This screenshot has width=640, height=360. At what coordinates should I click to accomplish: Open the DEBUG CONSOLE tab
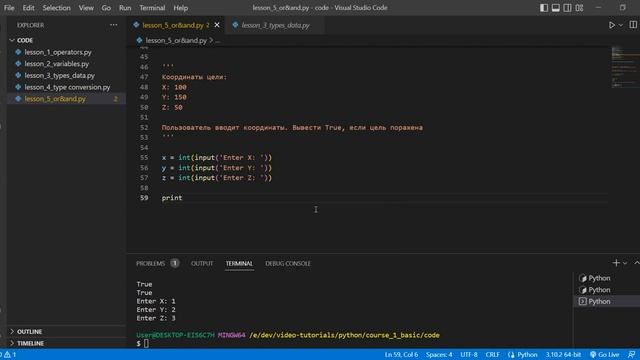click(288, 264)
